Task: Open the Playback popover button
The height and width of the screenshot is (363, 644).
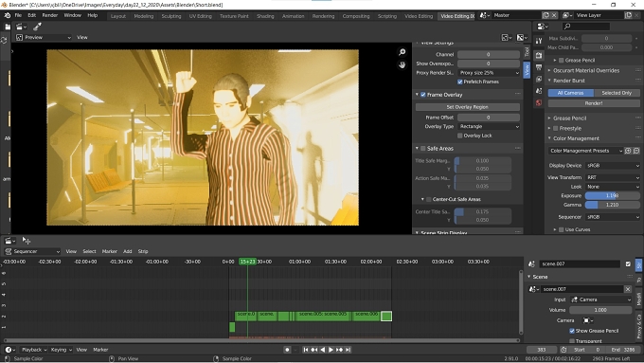Action: 34,350
